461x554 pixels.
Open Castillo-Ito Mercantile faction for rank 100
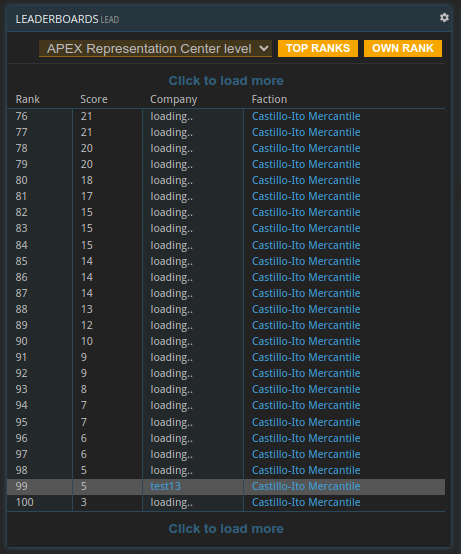tap(306, 502)
